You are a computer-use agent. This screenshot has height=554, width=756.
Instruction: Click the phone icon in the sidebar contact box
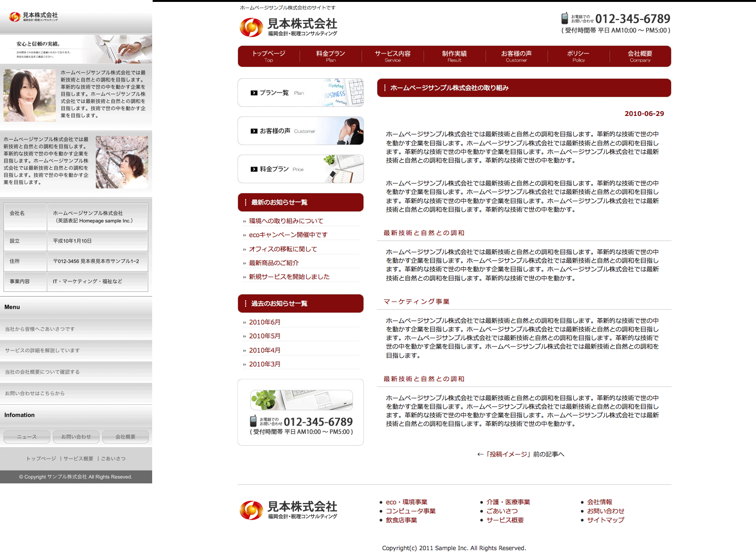(x=253, y=421)
